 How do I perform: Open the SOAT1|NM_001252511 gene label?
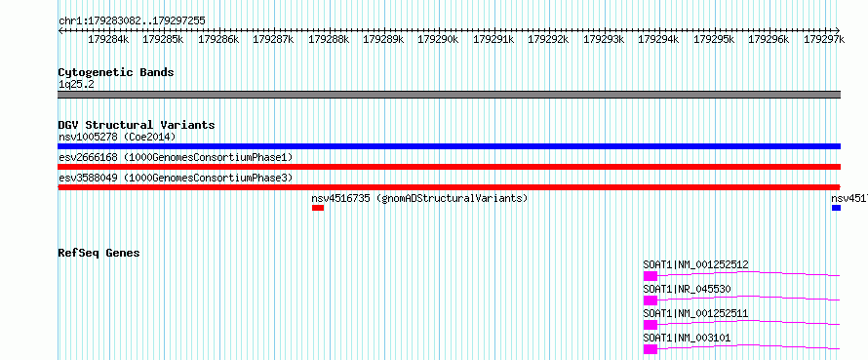coord(695,313)
